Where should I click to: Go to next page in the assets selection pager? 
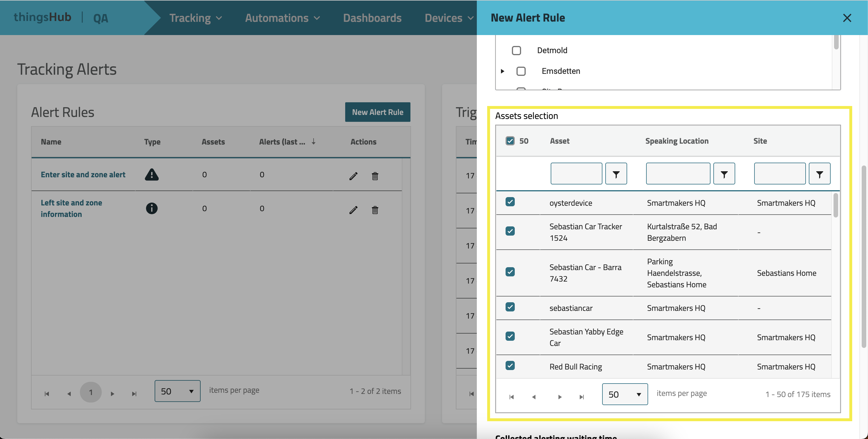point(560,397)
